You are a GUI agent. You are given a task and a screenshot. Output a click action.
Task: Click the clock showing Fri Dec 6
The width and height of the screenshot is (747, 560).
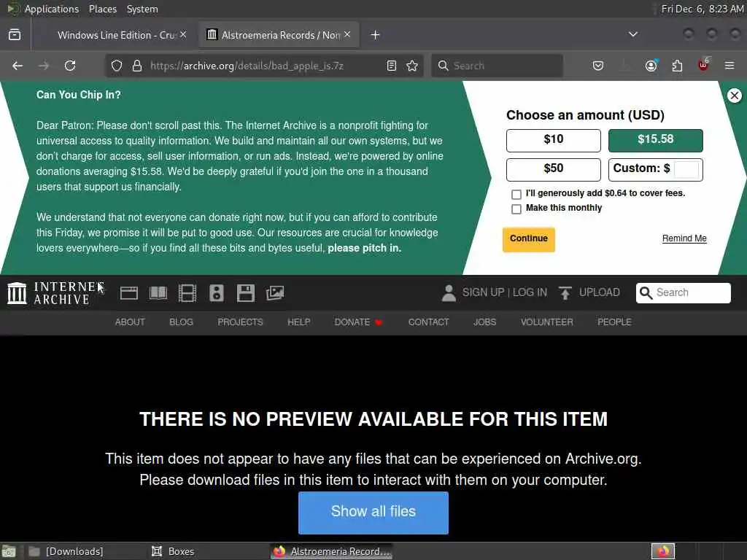[703, 9]
